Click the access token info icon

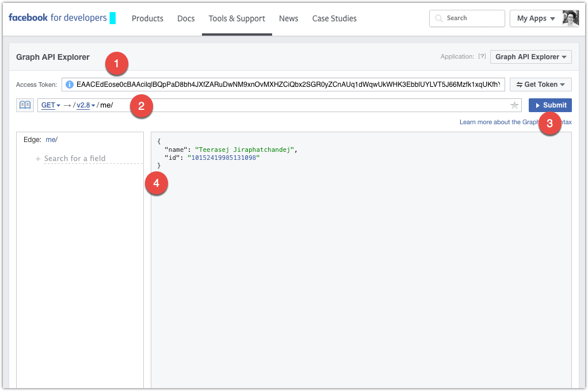69,84
